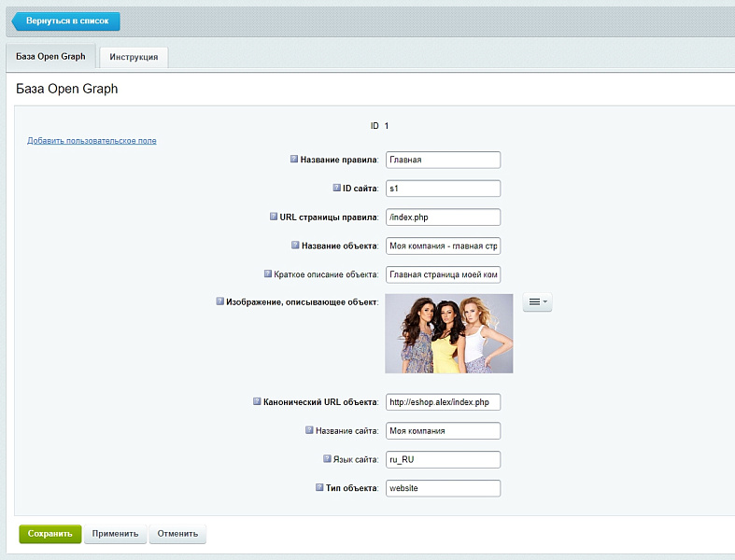Click the Применить button

click(x=115, y=534)
